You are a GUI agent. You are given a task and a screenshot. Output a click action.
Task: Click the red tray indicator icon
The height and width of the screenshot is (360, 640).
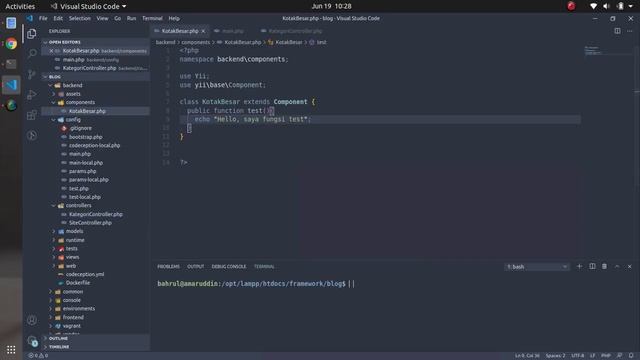[x=571, y=6]
